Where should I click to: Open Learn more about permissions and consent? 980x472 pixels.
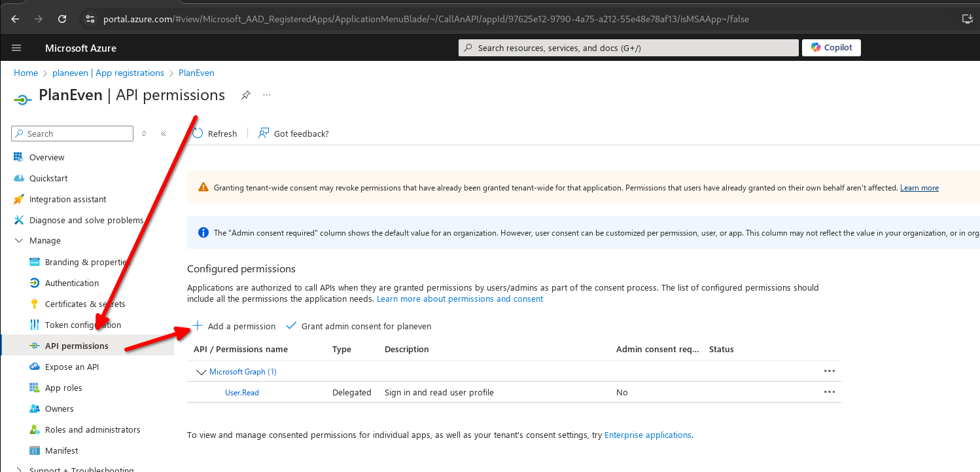click(x=460, y=299)
